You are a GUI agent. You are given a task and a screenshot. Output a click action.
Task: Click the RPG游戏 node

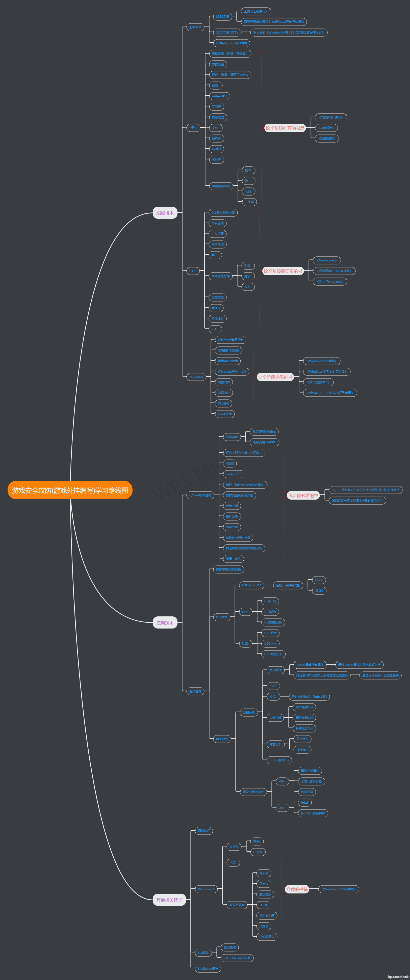(x=222, y=739)
